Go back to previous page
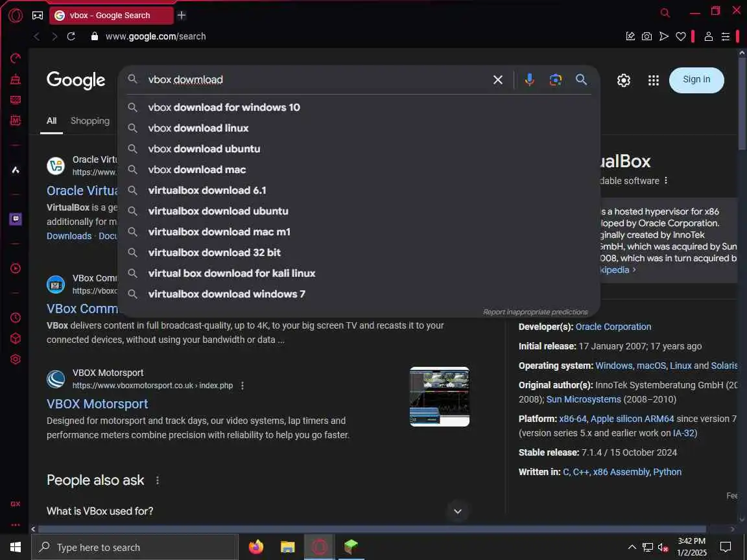The image size is (747, 560). pos(37,36)
